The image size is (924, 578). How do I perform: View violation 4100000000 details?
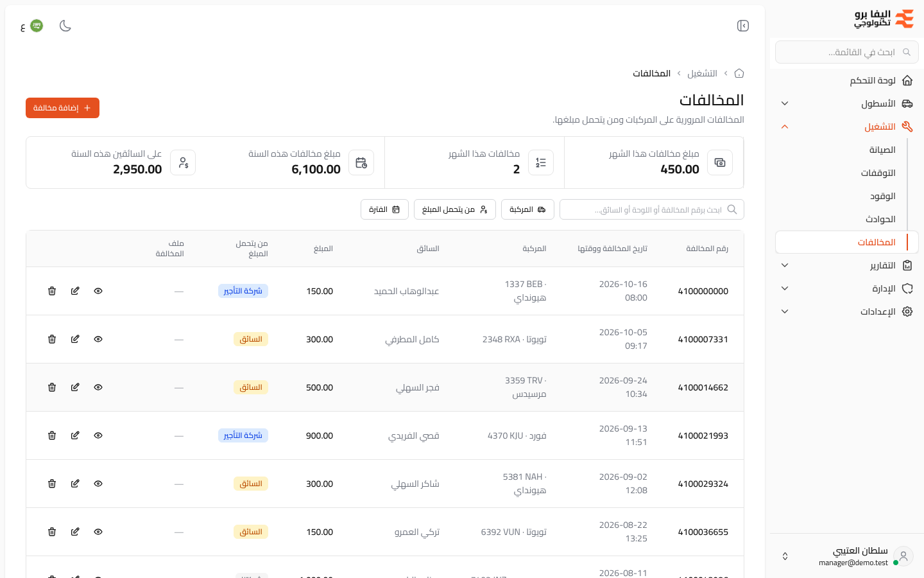click(x=98, y=291)
